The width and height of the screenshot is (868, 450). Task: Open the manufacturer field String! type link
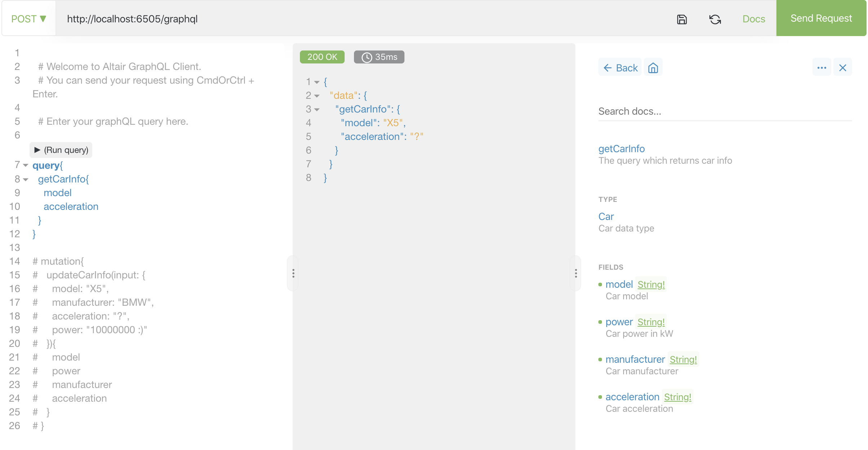683,359
